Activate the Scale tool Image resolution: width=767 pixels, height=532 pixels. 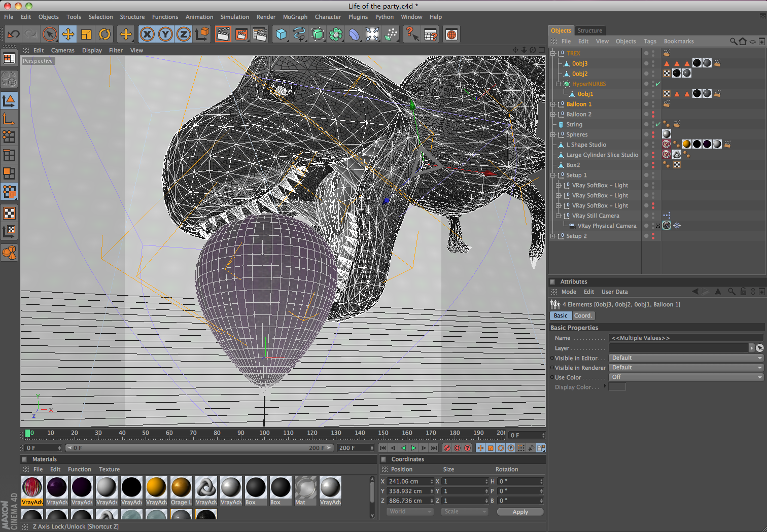pos(86,34)
